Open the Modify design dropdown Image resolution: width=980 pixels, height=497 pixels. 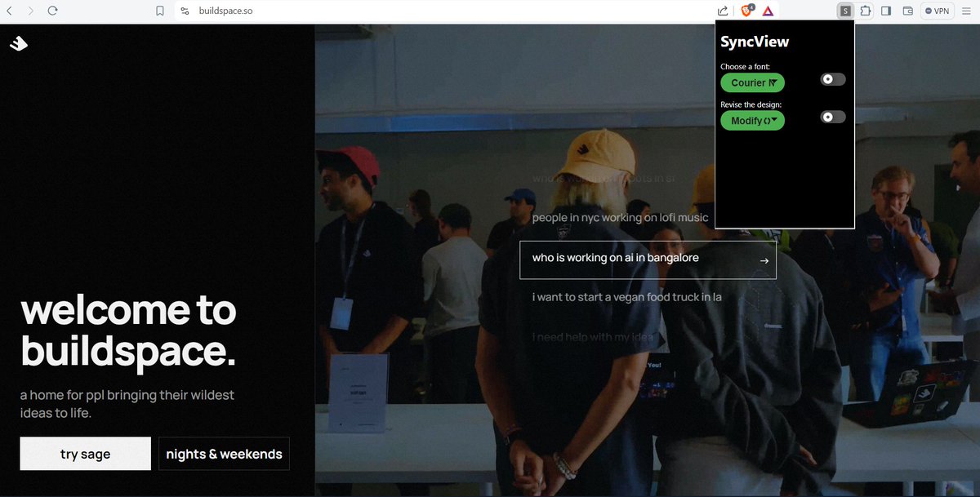[x=752, y=121]
